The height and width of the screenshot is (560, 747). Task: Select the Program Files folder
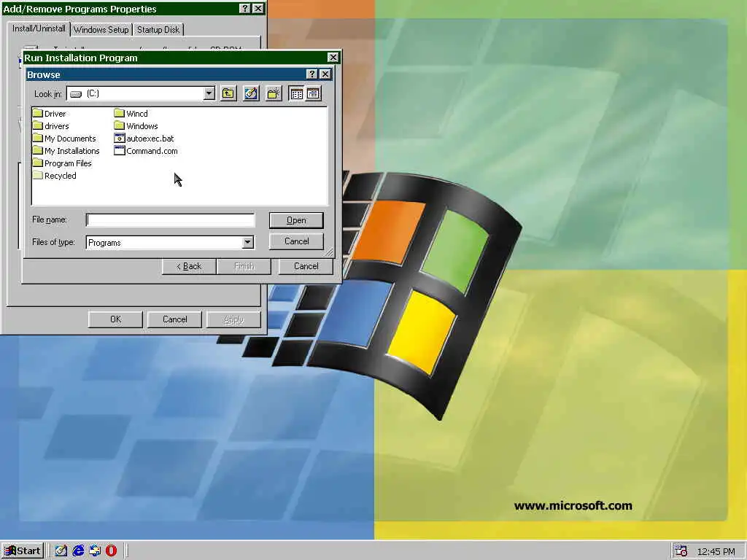(x=63, y=163)
